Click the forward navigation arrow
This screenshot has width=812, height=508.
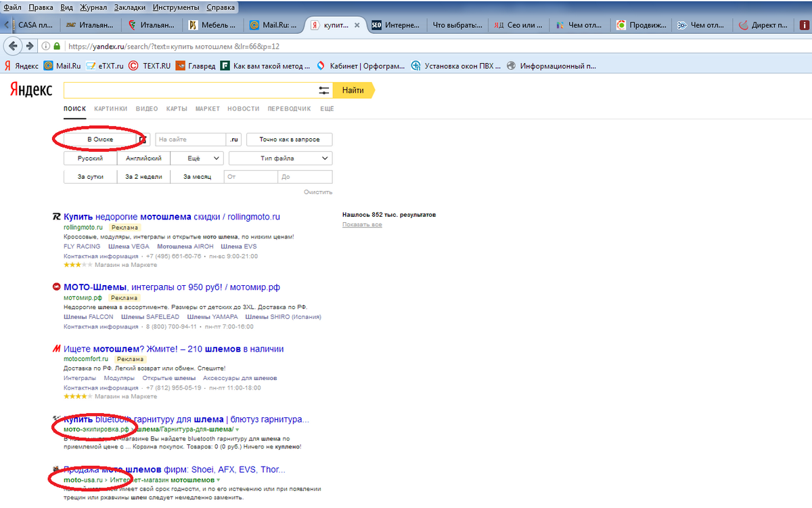click(x=30, y=46)
